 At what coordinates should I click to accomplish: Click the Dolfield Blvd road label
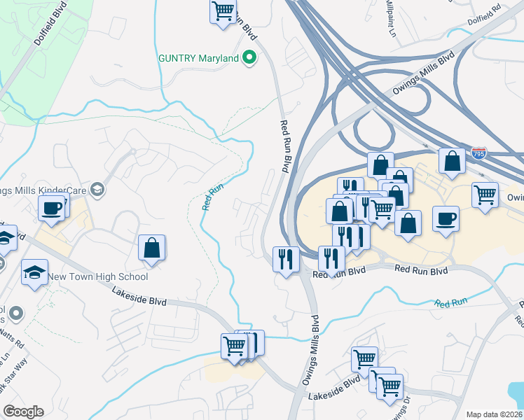coord(50,24)
